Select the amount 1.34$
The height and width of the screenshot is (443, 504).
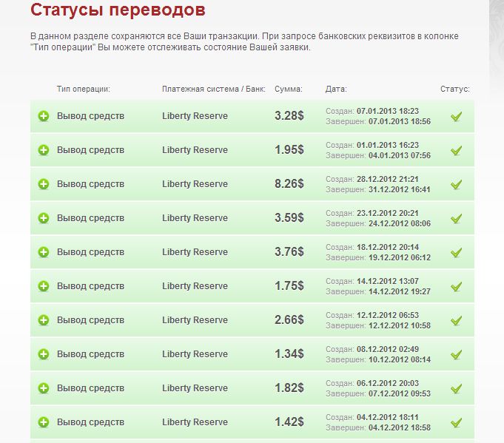[x=289, y=354]
